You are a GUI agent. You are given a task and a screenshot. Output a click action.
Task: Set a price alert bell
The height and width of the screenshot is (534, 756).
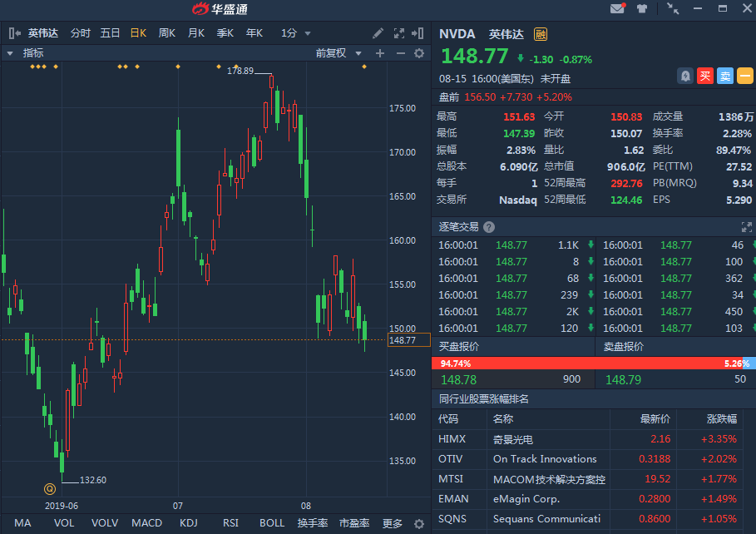tap(685, 76)
